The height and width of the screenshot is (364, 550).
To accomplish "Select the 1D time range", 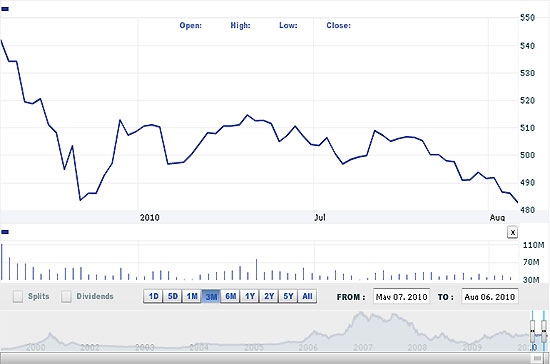I will pyautogui.click(x=153, y=296).
